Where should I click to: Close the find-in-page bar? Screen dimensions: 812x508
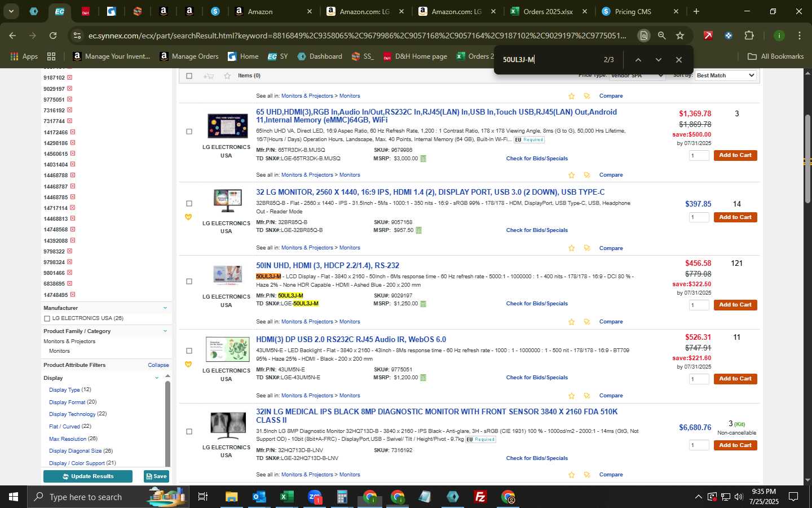pyautogui.click(x=679, y=60)
